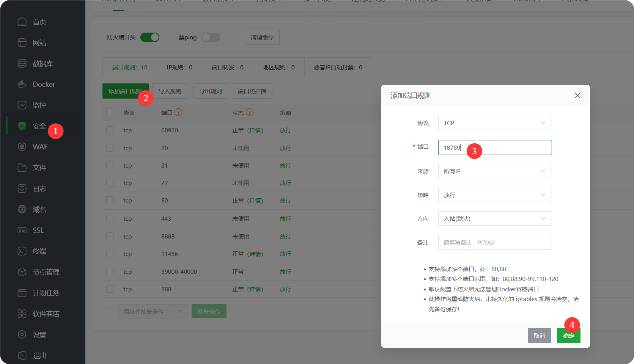Screen dimensions: 634x364
Task: Click the 取消 cancel button
Action: click(540, 336)
